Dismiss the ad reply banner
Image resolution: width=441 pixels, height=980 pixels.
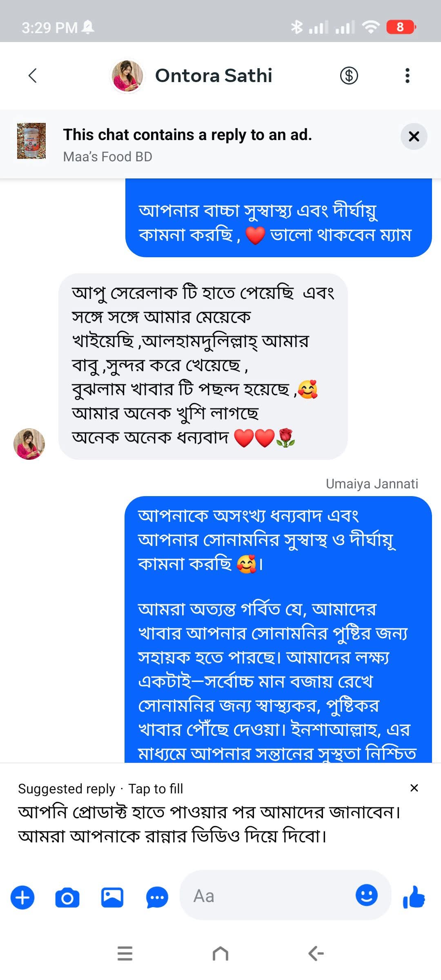[414, 136]
